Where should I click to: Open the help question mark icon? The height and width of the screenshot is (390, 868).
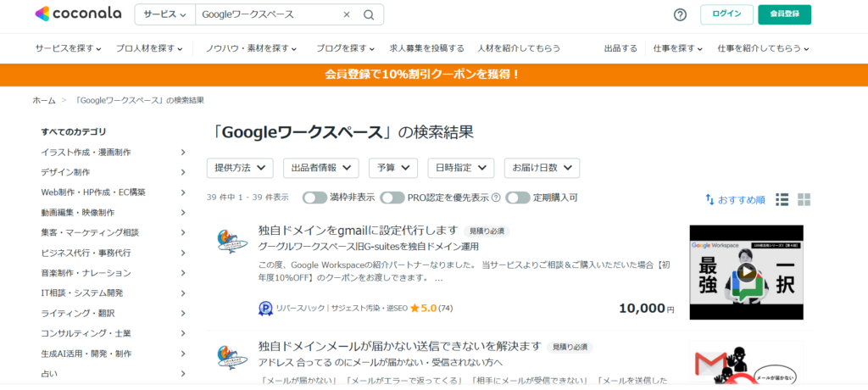click(x=680, y=15)
